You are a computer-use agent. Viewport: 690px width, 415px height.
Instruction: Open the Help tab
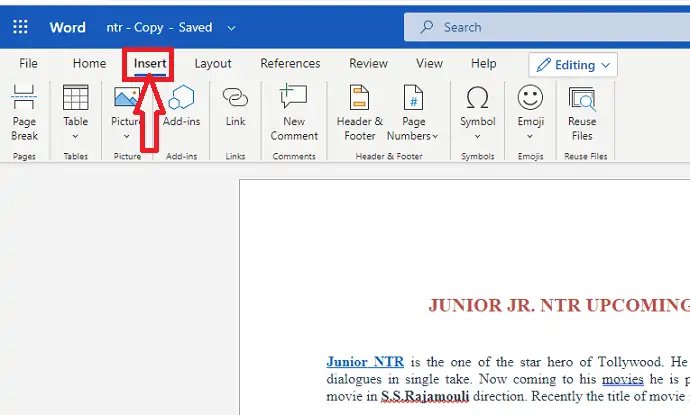484,63
